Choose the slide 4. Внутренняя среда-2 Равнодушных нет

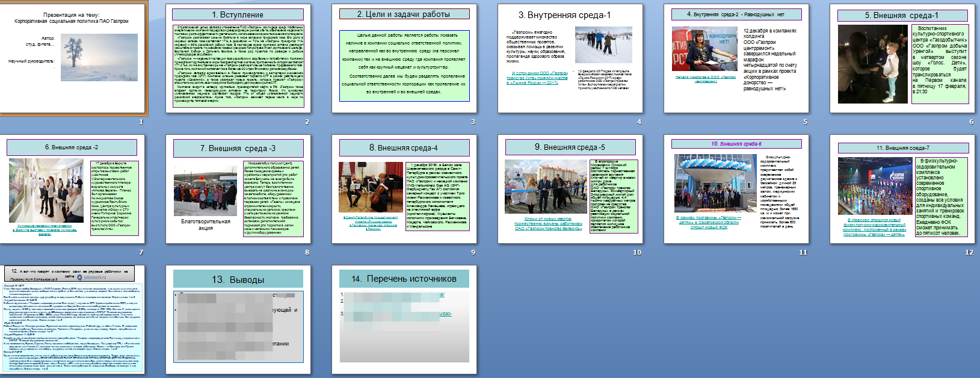pyautogui.click(x=736, y=58)
